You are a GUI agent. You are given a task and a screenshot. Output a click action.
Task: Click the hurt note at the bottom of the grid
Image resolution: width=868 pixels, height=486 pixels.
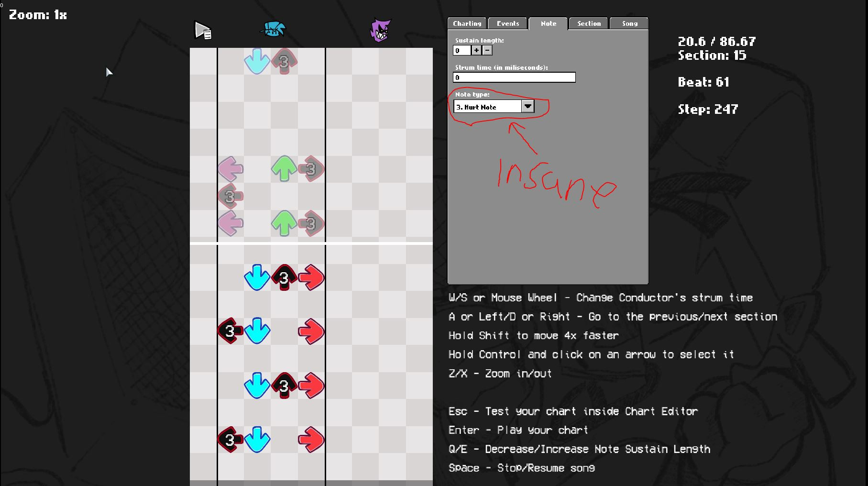[x=230, y=439]
